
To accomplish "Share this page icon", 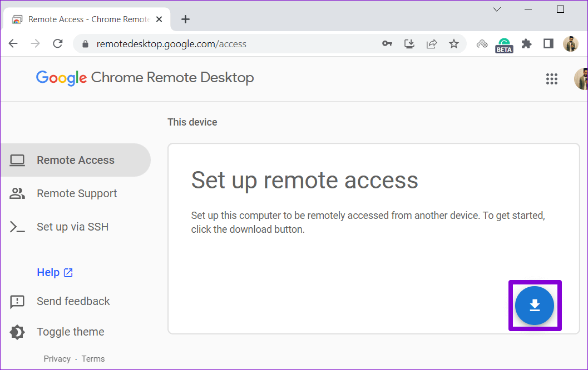I will pos(432,44).
